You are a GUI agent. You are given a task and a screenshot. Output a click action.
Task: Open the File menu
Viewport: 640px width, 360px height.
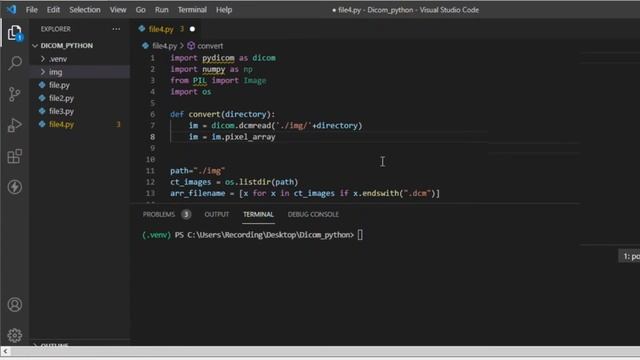click(x=31, y=9)
